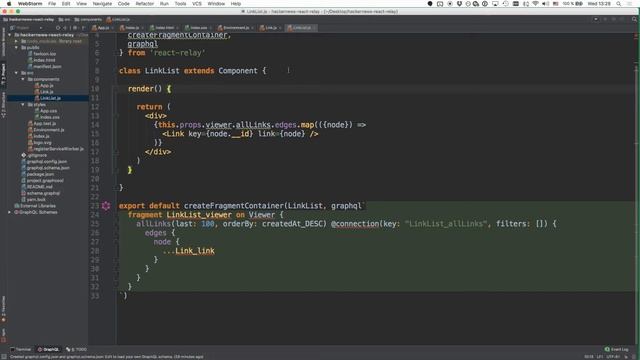Collapse the components folder
The width and height of the screenshot is (640, 360).
click(x=23, y=79)
